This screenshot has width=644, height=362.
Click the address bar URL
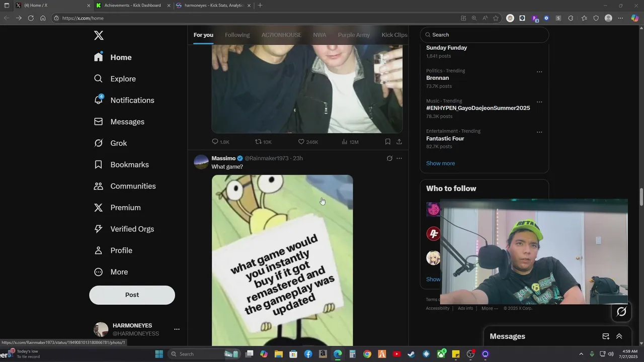83,18
